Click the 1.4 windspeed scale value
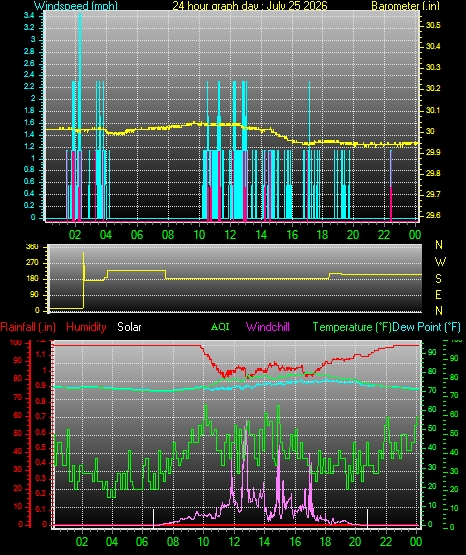466x555 pixels. click(29, 134)
